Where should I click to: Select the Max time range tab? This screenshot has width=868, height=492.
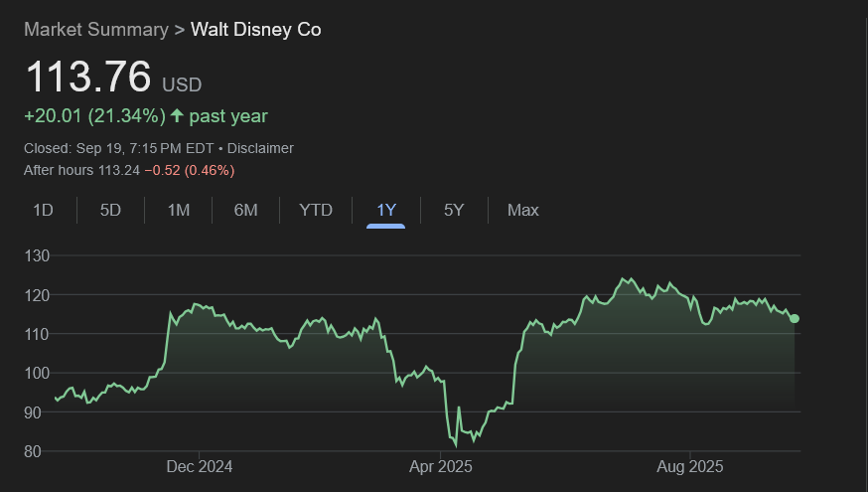pos(523,210)
